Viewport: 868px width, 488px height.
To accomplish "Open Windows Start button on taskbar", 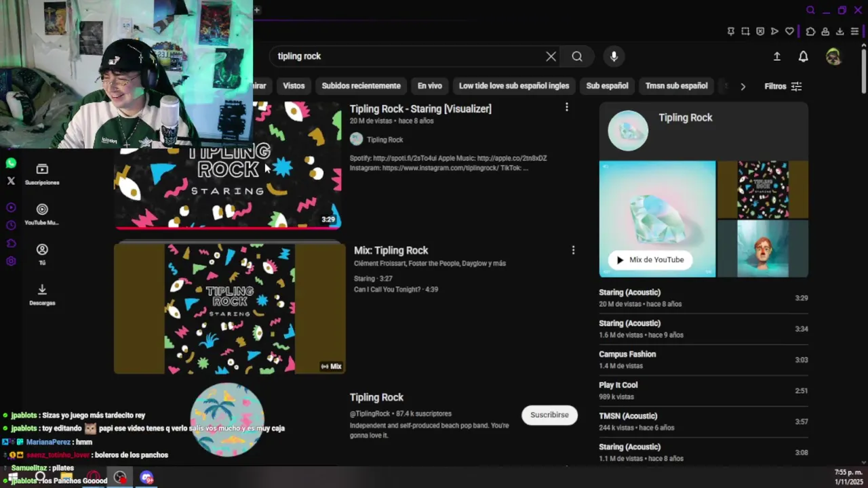I will coord(13,478).
